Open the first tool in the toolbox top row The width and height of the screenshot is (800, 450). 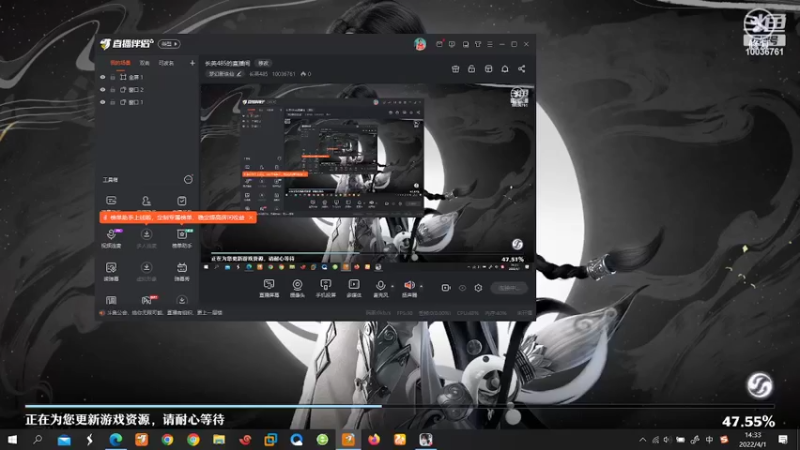(111, 203)
